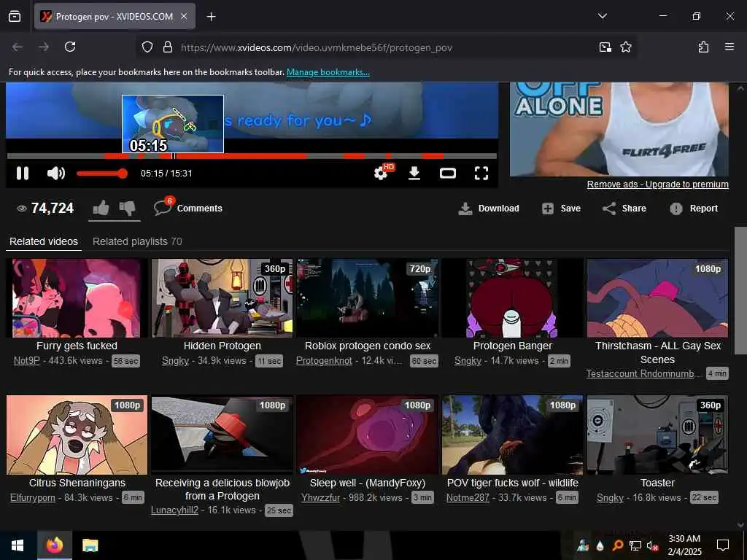This screenshot has width=747, height=560.
Task: Open the Share options
Action: click(x=624, y=209)
